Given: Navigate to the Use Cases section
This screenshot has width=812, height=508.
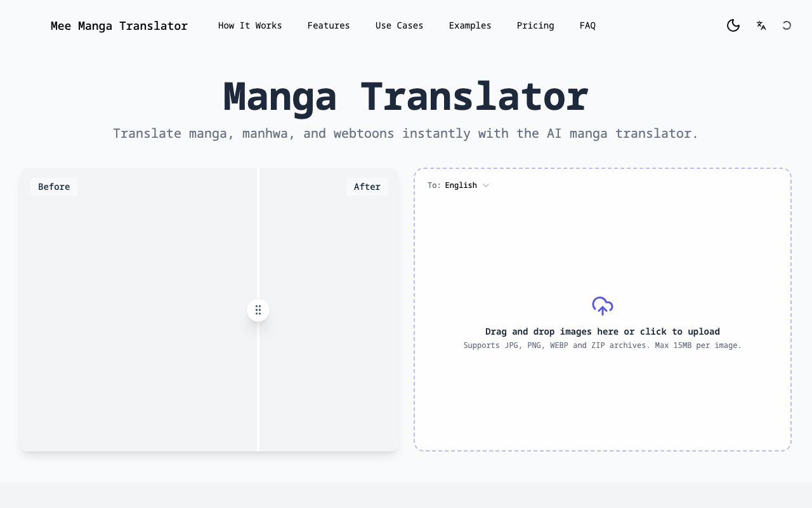Looking at the screenshot, I should [x=399, y=25].
